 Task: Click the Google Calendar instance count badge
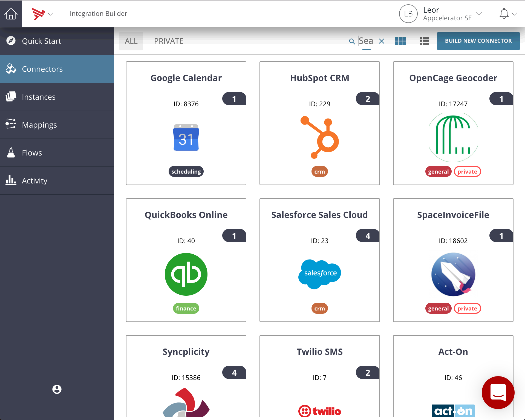click(234, 99)
